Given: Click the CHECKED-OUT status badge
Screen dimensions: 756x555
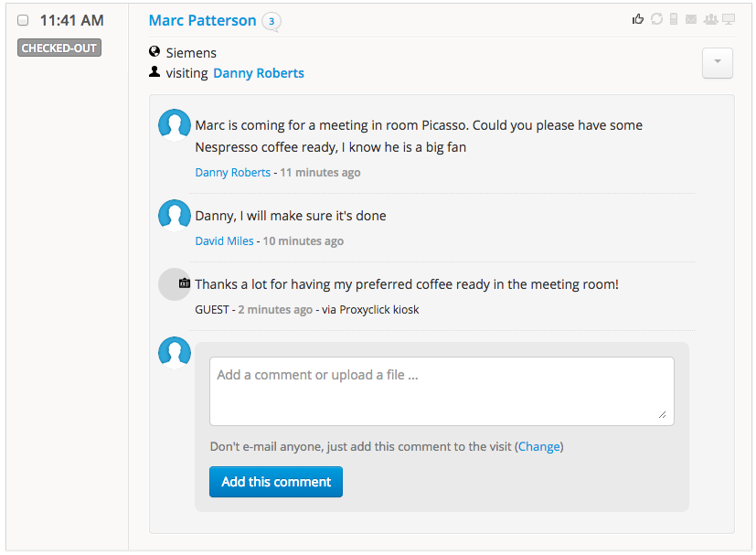Looking at the screenshot, I should 59,48.
